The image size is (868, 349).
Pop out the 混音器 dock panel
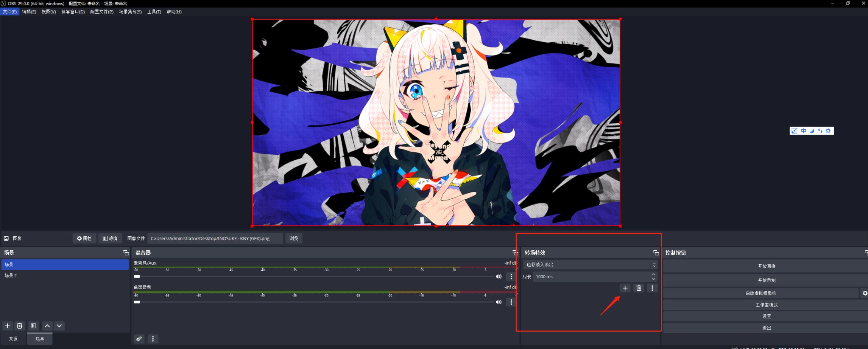click(x=515, y=253)
